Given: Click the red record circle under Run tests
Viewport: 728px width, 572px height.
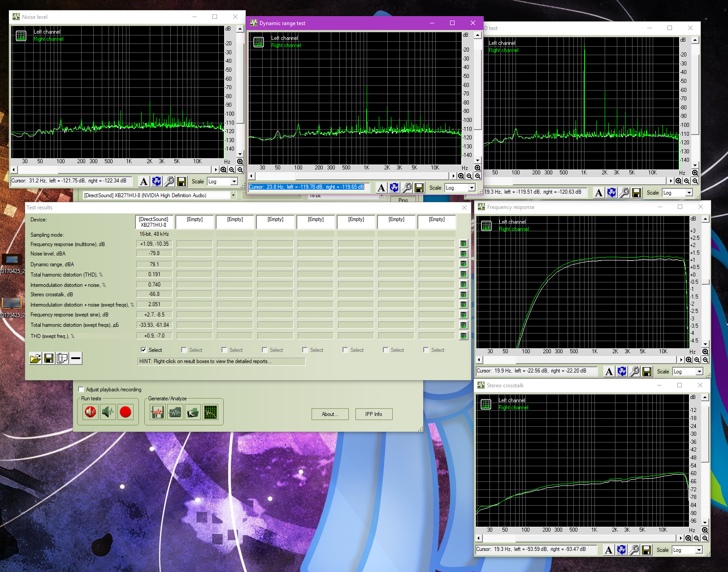Looking at the screenshot, I should [x=126, y=412].
